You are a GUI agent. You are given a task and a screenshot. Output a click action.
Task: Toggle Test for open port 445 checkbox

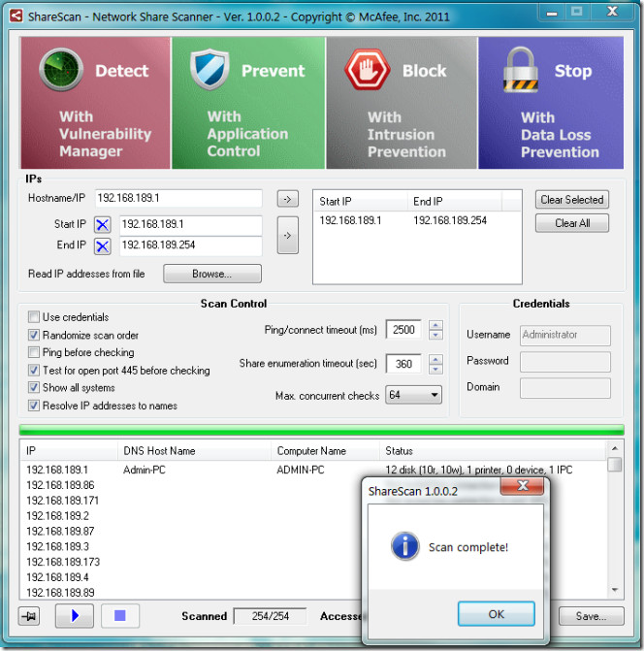[x=34, y=370]
